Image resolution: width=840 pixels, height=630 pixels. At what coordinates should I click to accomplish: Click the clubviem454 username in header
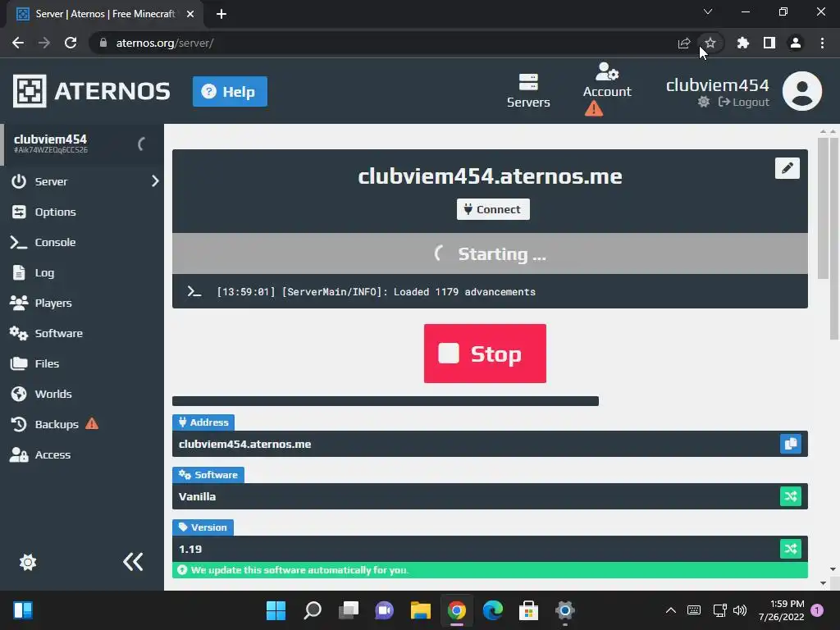pos(717,85)
